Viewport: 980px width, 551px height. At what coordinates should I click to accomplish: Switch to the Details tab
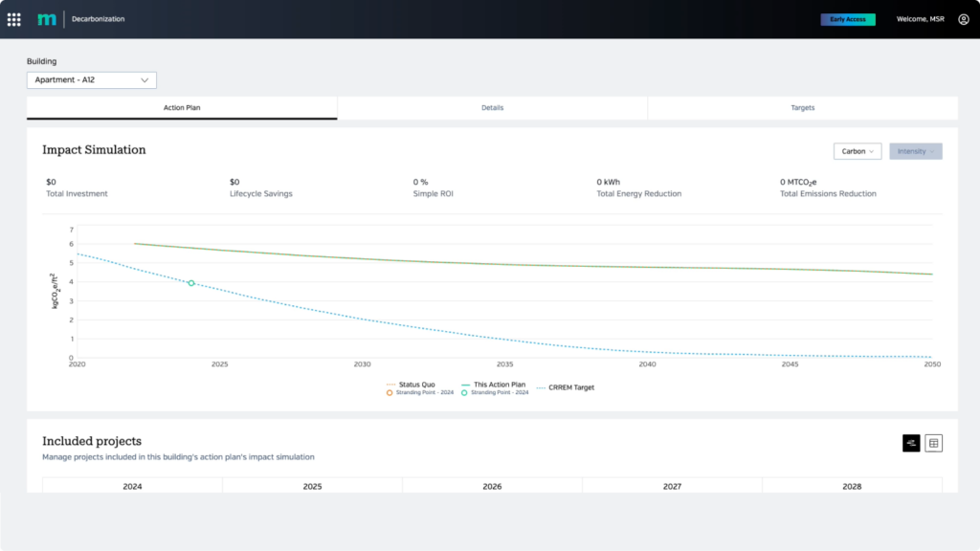492,107
